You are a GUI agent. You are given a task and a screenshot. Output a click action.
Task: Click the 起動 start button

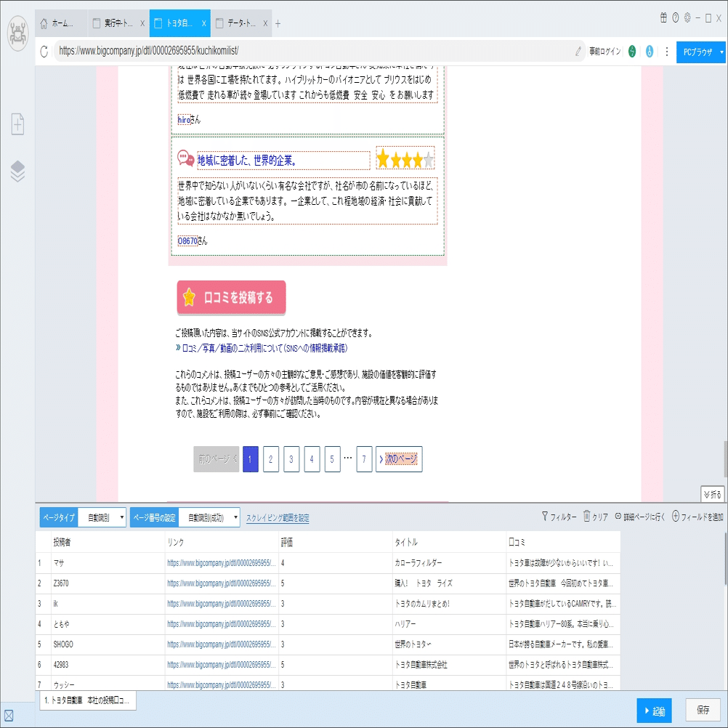(x=654, y=711)
